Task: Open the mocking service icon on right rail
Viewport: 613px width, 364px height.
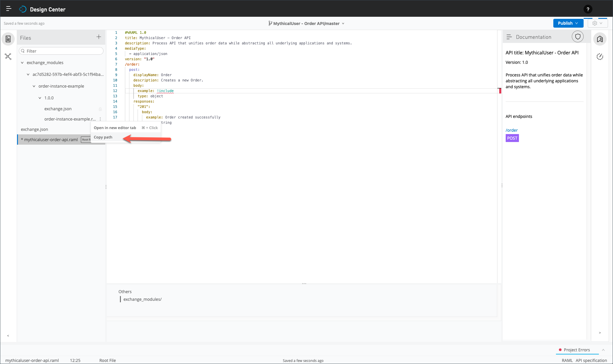Action: tap(600, 57)
